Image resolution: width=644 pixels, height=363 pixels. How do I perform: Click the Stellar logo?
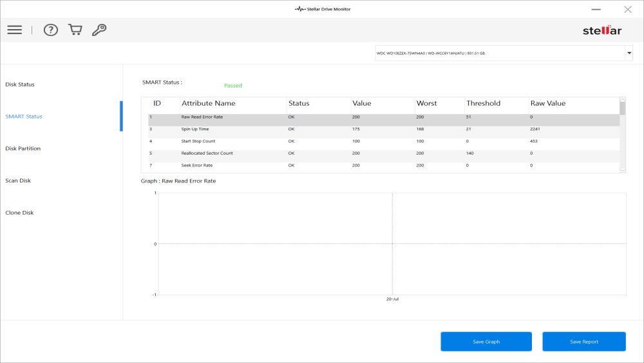601,30
